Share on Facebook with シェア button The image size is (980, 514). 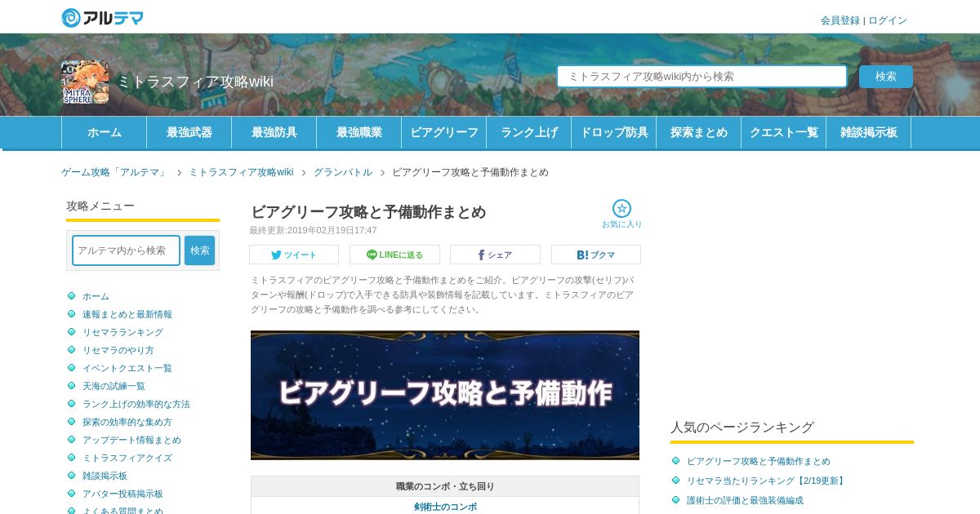click(495, 255)
